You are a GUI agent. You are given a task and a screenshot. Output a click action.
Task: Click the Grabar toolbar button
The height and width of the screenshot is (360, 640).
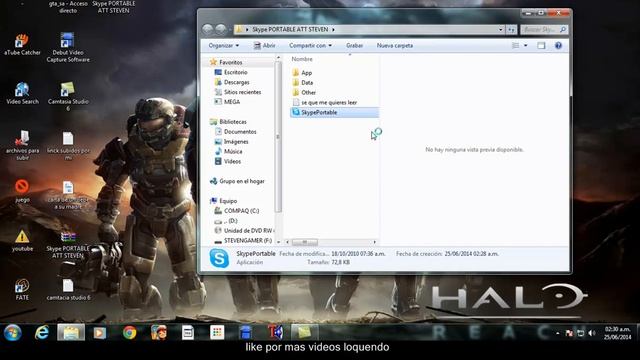tap(354, 45)
